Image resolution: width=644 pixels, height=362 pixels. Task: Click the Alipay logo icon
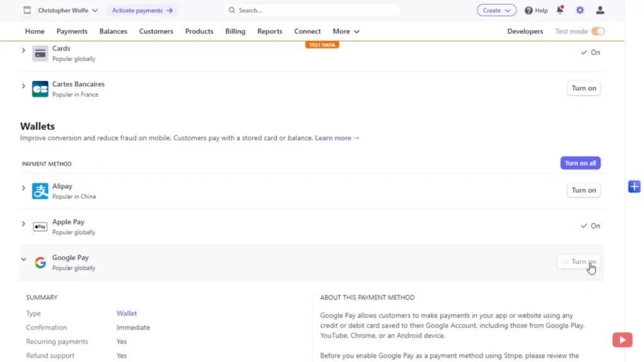tap(40, 191)
